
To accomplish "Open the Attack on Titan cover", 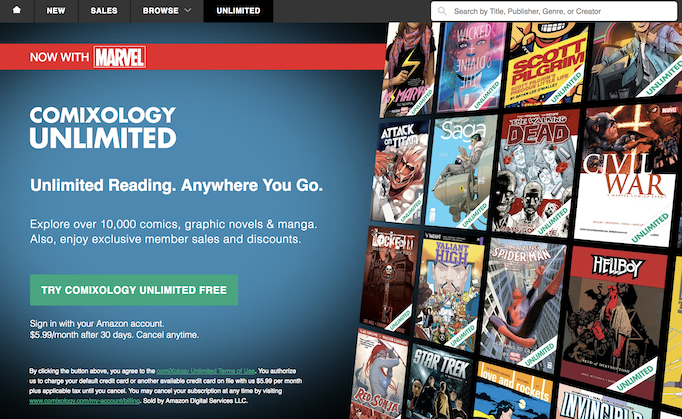I will pyautogui.click(x=399, y=171).
